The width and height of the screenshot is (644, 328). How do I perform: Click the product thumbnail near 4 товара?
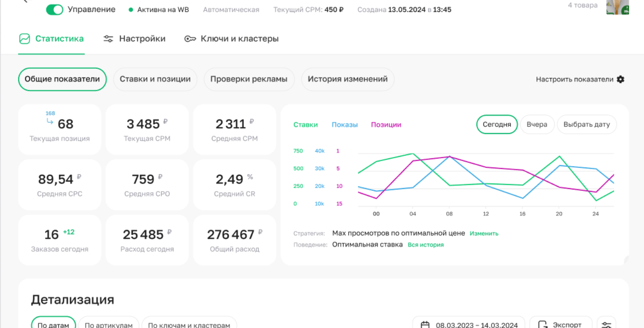[x=617, y=7]
